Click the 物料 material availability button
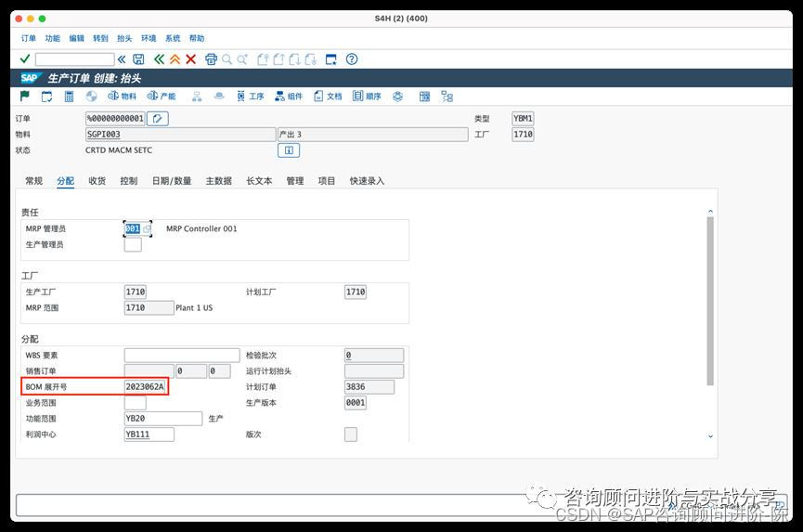 click(122, 97)
